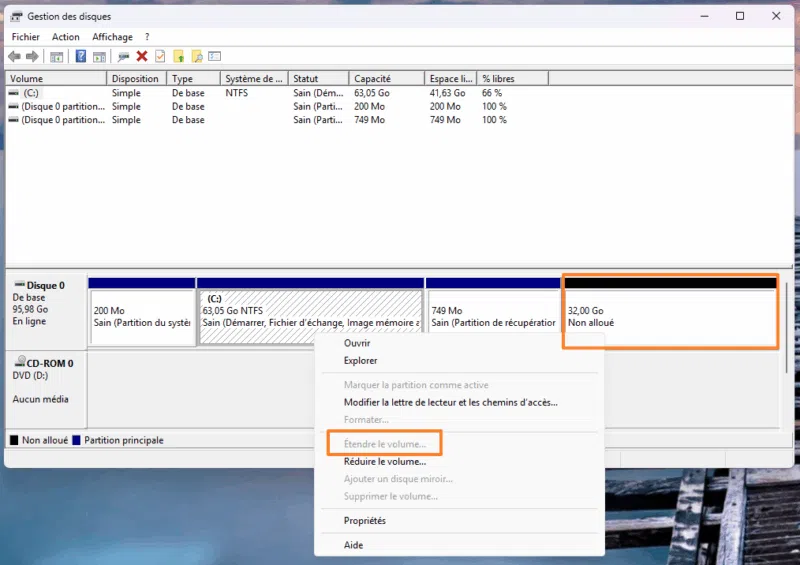
Task: Sort the list by the Capacité column header
Action: pos(373,79)
